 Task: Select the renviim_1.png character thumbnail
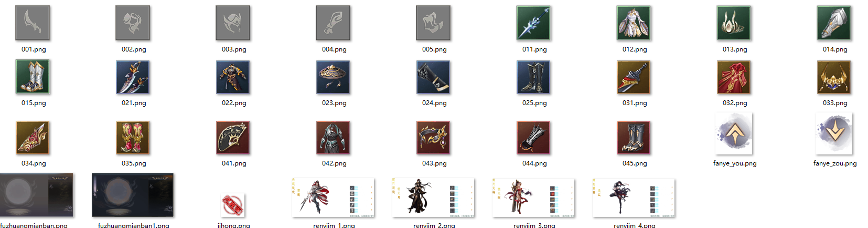tap(333, 198)
